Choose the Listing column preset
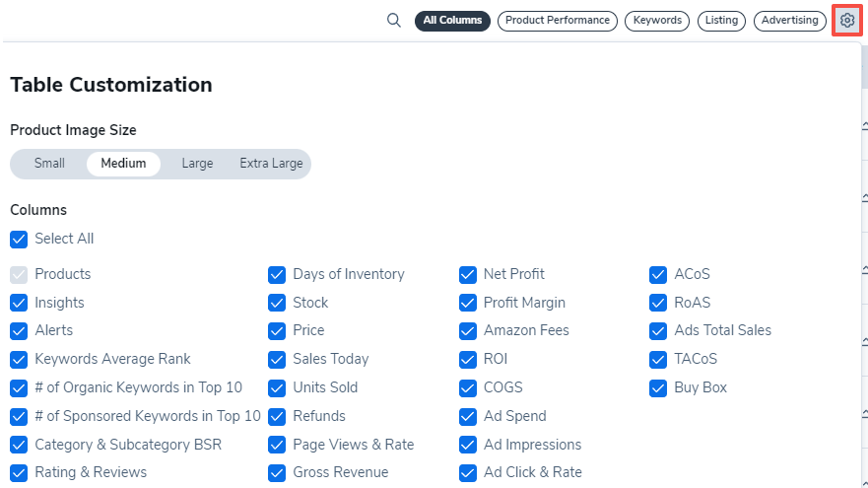The height and width of the screenshot is (488, 868). click(721, 21)
